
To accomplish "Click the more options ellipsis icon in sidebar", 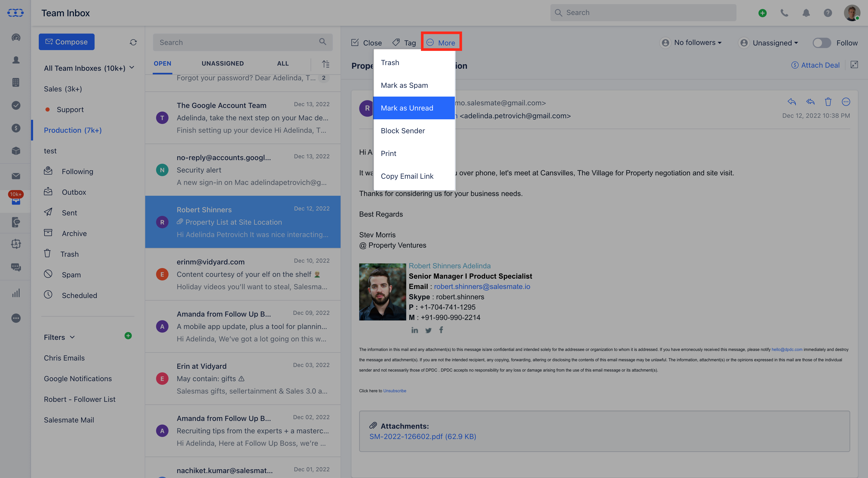I will point(16,318).
